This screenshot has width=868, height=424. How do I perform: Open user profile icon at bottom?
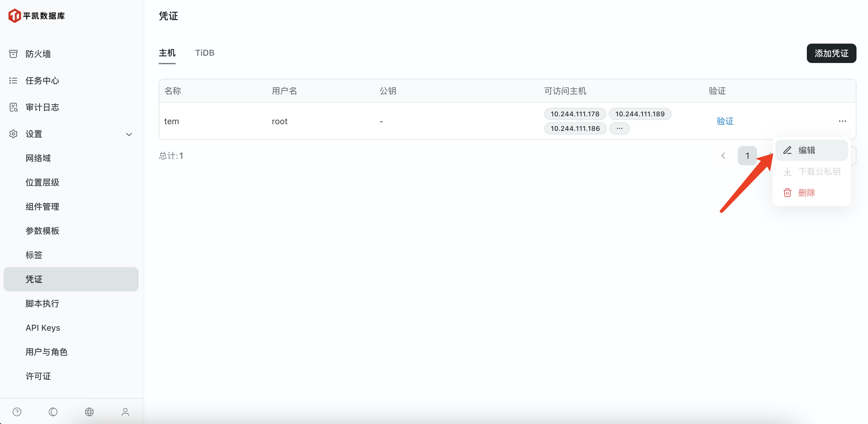[125, 412]
